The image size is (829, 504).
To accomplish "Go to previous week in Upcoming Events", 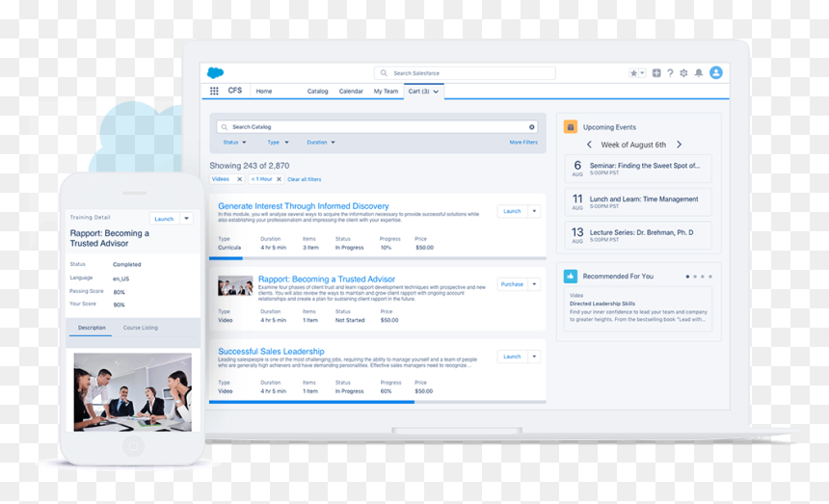I will click(589, 145).
